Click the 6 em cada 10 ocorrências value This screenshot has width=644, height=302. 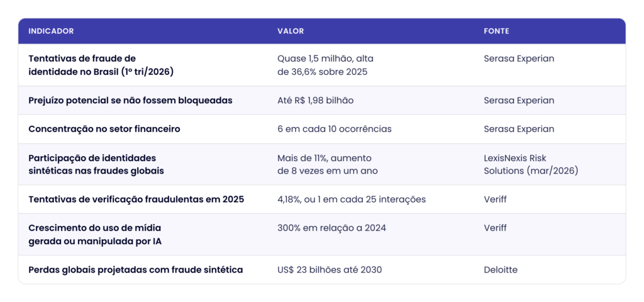click(335, 129)
